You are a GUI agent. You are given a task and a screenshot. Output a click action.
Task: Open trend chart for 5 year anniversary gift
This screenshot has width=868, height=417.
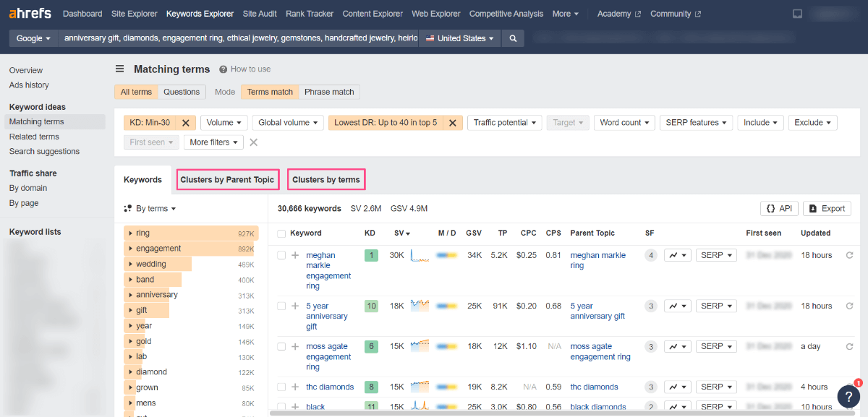tap(678, 306)
